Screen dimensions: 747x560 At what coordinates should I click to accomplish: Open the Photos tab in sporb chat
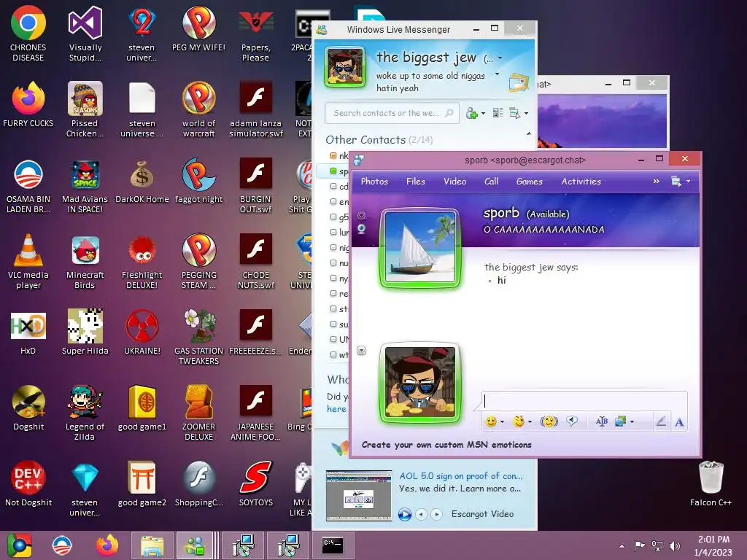coord(374,182)
